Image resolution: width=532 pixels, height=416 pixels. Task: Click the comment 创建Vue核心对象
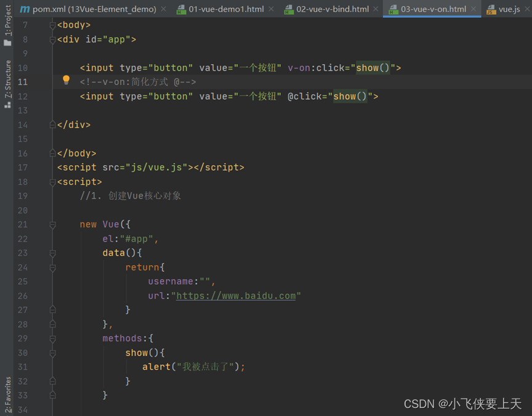[x=145, y=196]
